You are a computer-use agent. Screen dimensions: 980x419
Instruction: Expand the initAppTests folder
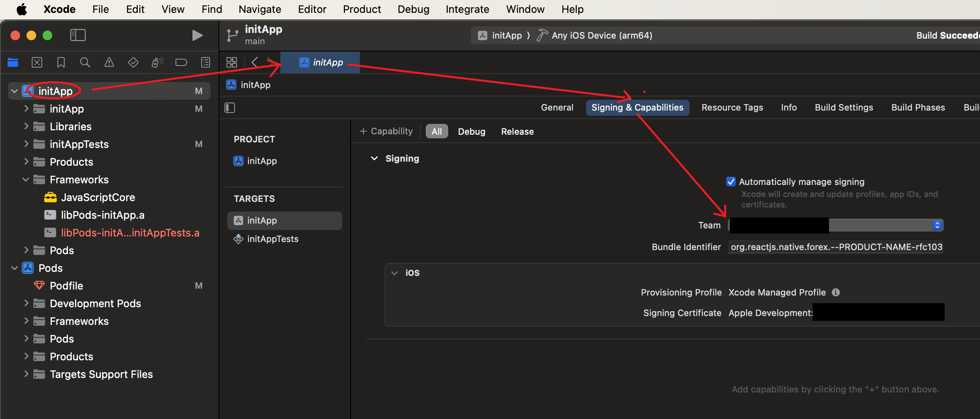[x=26, y=144]
